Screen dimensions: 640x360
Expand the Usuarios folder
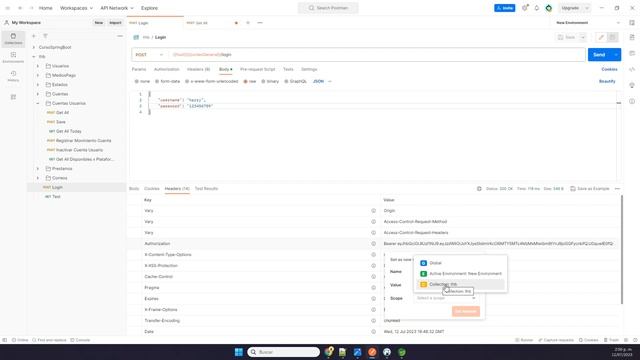click(x=38, y=66)
